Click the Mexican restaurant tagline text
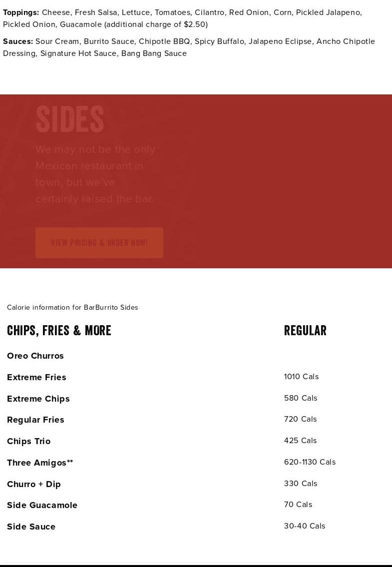392x567 pixels. click(x=95, y=174)
